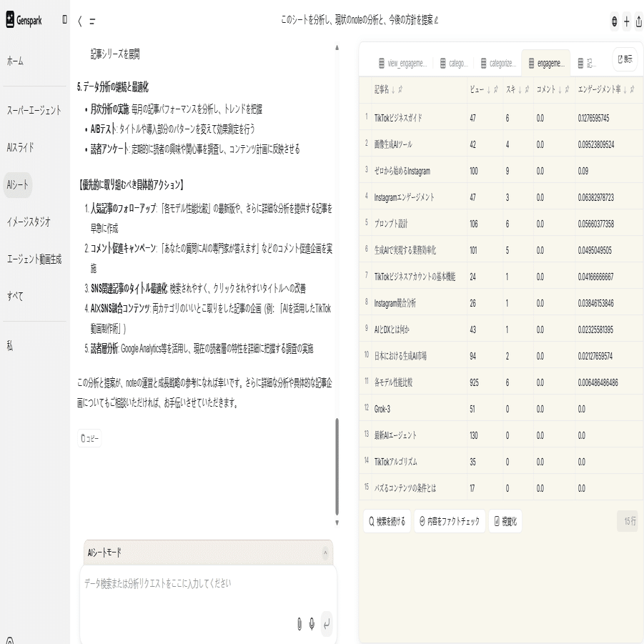Click the 最新AIエージェント cell
The width and height of the screenshot is (644, 644).
(419, 435)
